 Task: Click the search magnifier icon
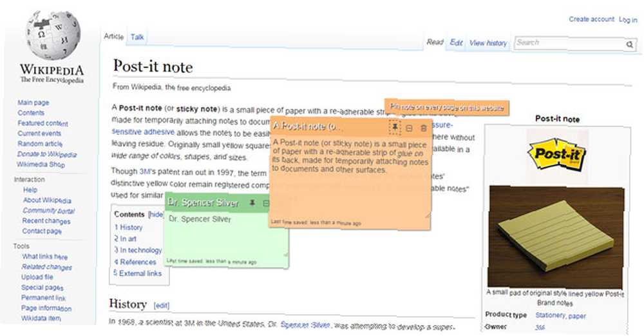[x=630, y=44]
